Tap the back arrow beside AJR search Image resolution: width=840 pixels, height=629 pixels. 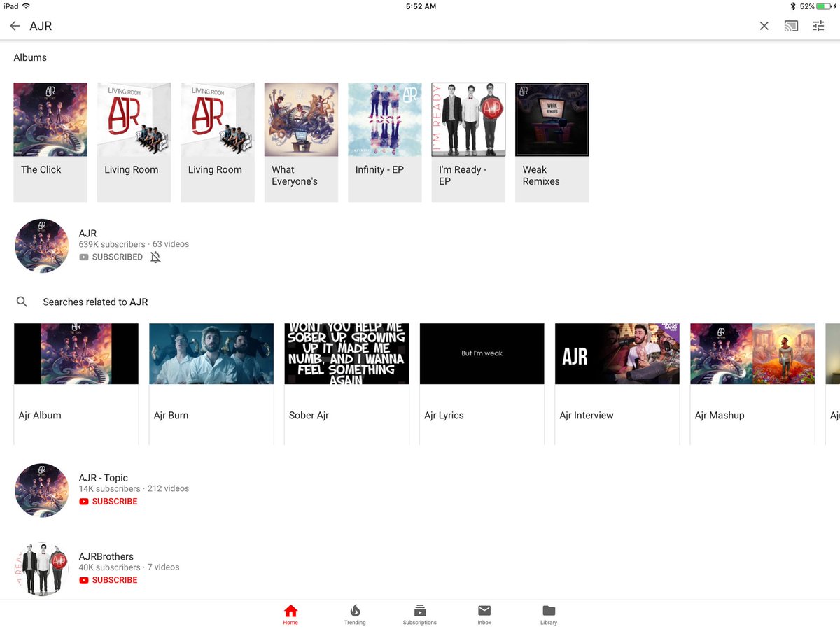click(x=15, y=26)
